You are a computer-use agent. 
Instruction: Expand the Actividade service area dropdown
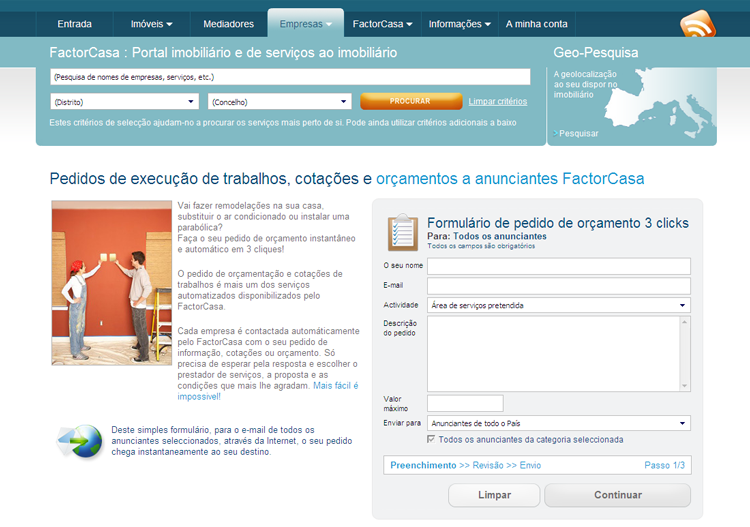point(558,305)
